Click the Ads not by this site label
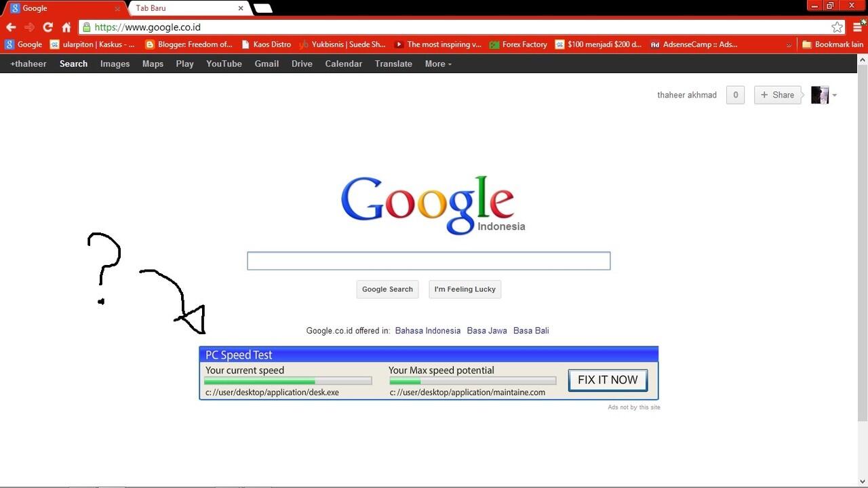Viewport: 868px width, 488px height. pyautogui.click(x=634, y=407)
